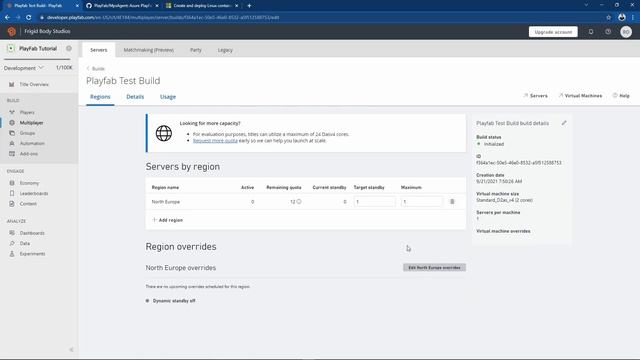
Task: Click Standard_D2as_v4 virtual machine size text
Action: [x=504, y=200]
